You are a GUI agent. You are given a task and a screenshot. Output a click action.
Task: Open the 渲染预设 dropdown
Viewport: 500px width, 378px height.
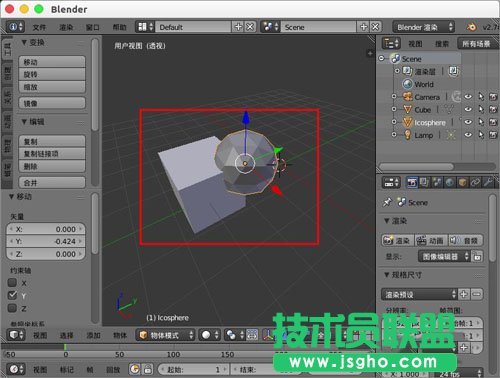click(x=419, y=294)
